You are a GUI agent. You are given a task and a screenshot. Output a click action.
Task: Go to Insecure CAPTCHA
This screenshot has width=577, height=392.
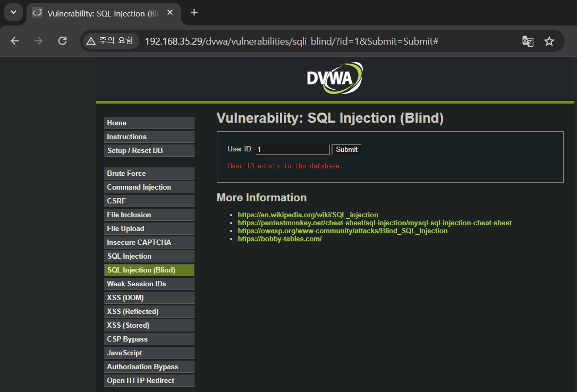tap(149, 242)
